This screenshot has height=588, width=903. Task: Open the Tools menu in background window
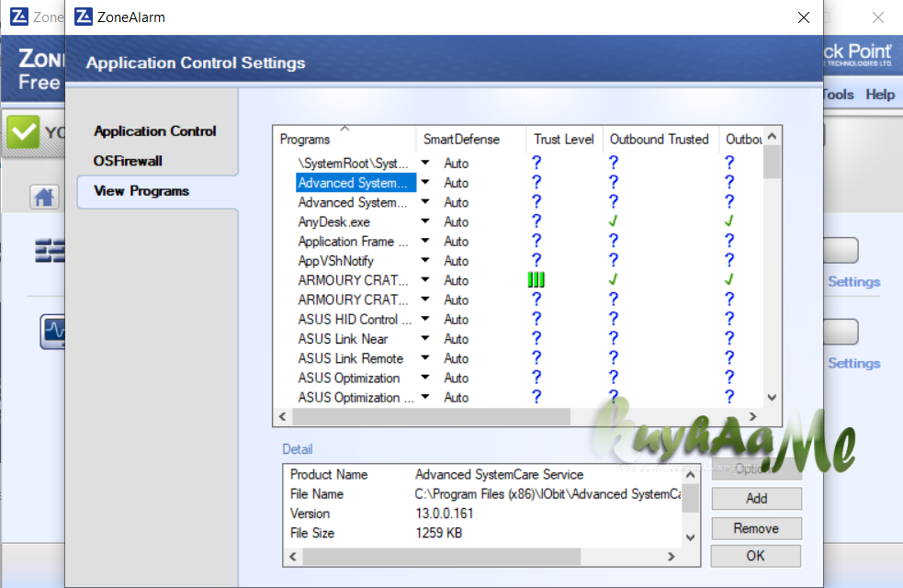click(x=839, y=95)
